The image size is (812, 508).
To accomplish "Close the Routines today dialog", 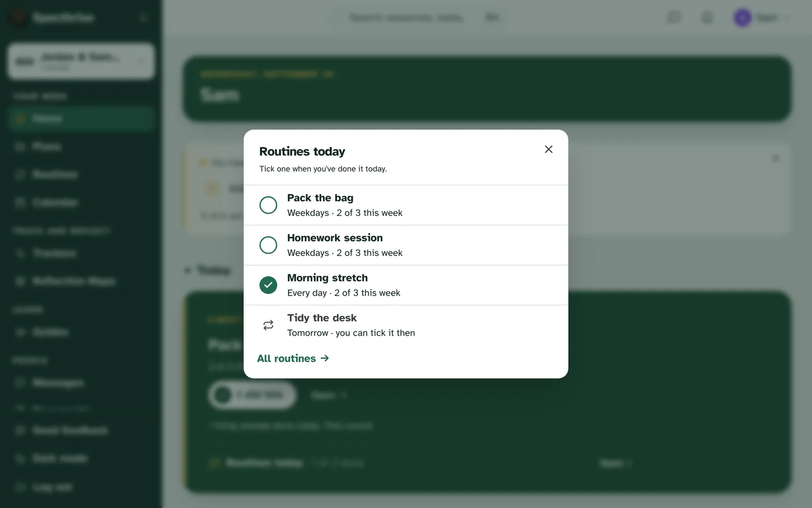I will tap(549, 149).
